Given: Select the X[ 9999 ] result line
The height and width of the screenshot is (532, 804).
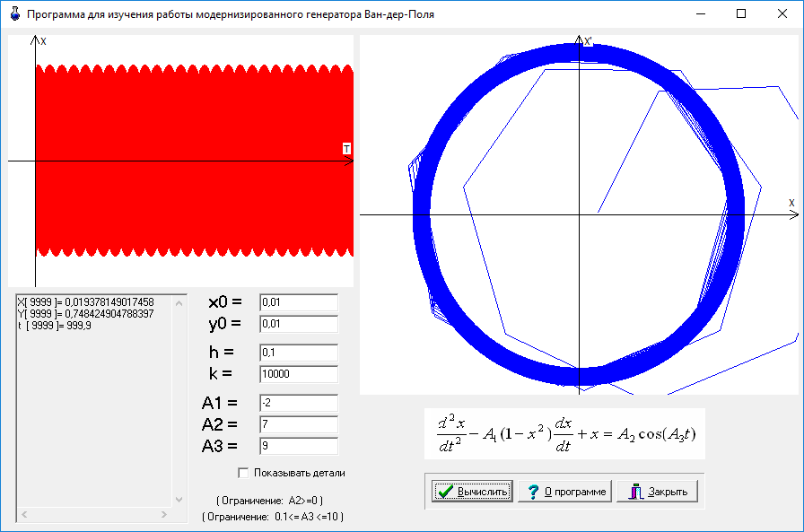Looking at the screenshot, I should click(x=85, y=302).
